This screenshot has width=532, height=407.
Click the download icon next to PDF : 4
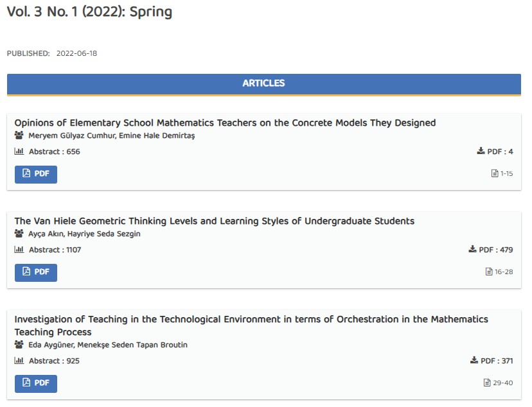(x=481, y=152)
